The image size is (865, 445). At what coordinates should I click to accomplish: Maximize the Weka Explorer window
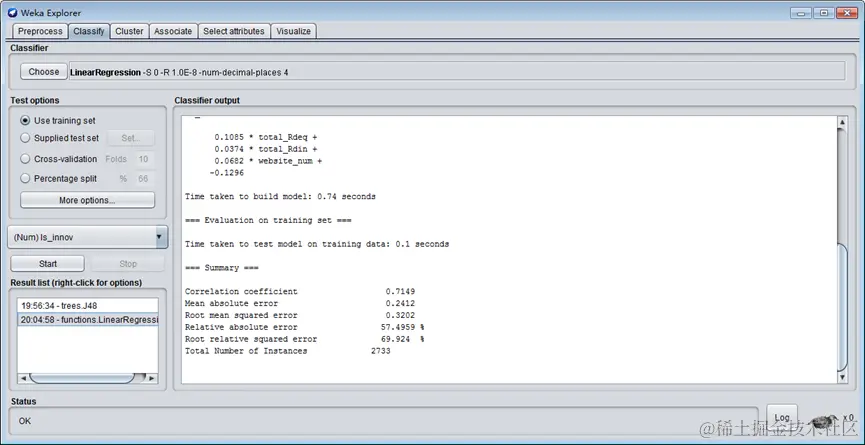click(824, 13)
